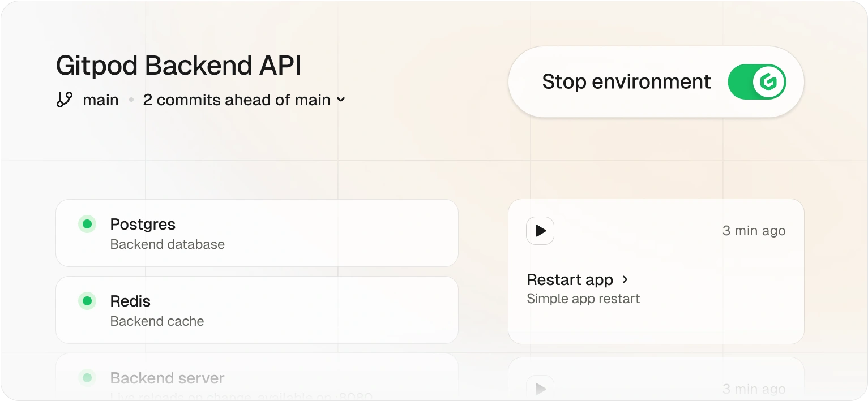Click the git branch icon beside main
The height and width of the screenshot is (401, 868).
coord(65,100)
